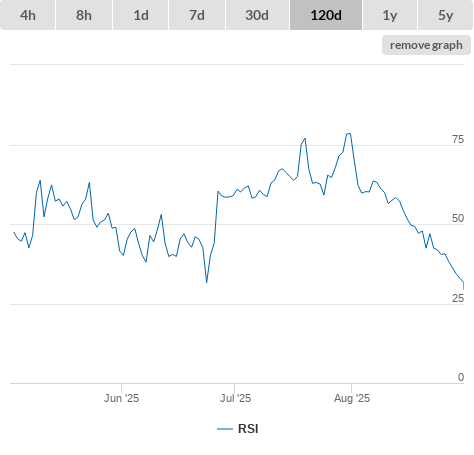Click the RSI peak near early August

349,134
